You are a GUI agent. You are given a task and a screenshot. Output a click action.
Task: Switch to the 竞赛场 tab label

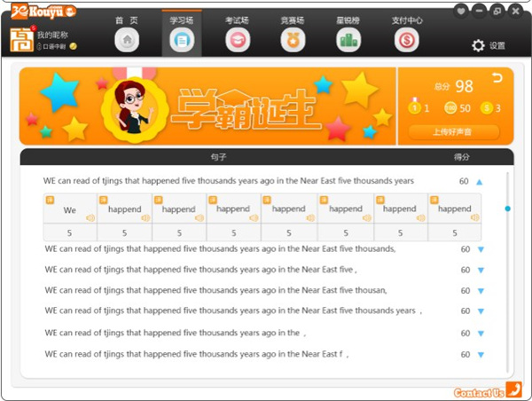tap(293, 20)
